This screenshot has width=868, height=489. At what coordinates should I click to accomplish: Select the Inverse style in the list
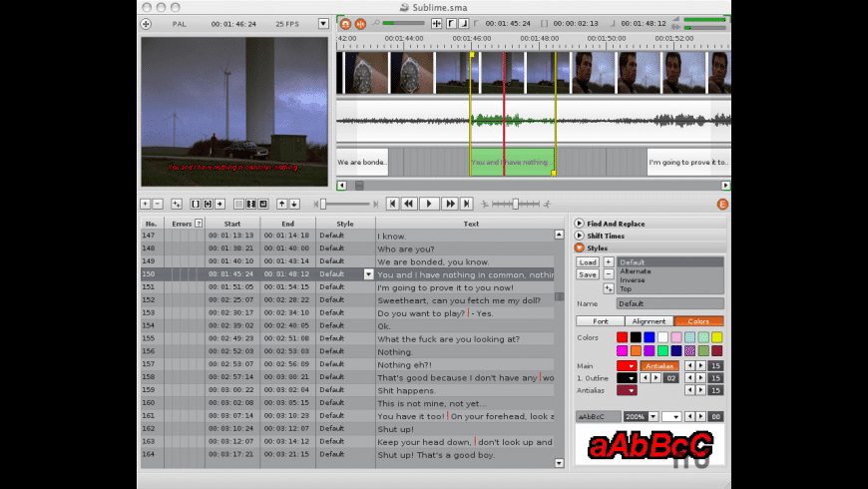click(670, 280)
